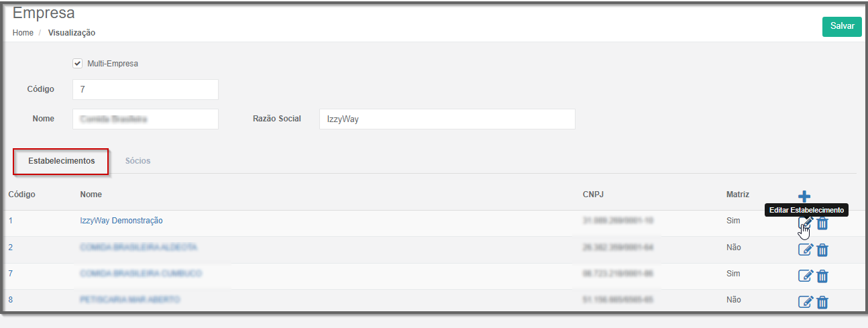This screenshot has width=868, height=328.
Task: Go to Home breadcrumb link
Action: coord(23,32)
